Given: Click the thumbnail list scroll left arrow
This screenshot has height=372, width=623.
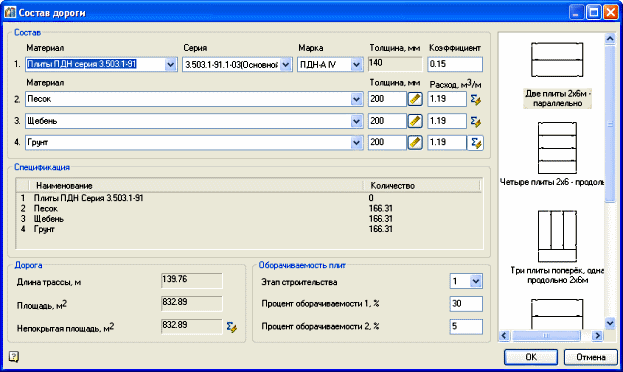Looking at the screenshot, I should point(504,336).
